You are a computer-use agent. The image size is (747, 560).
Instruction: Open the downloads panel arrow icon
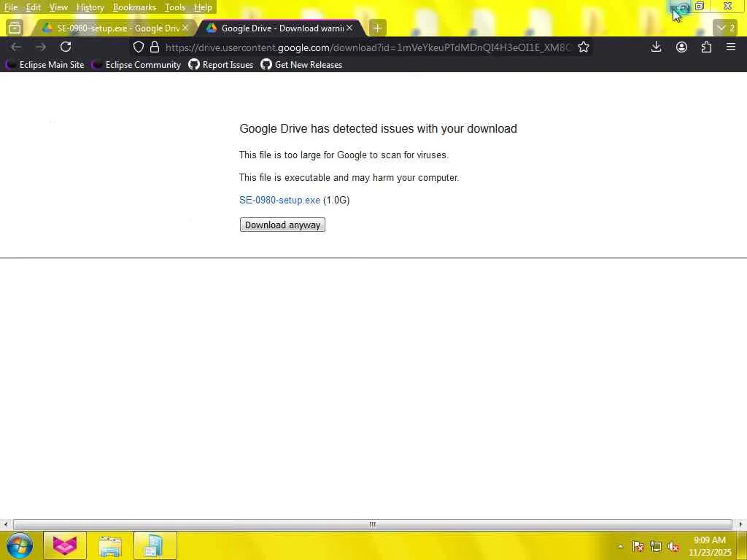[x=656, y=47]
